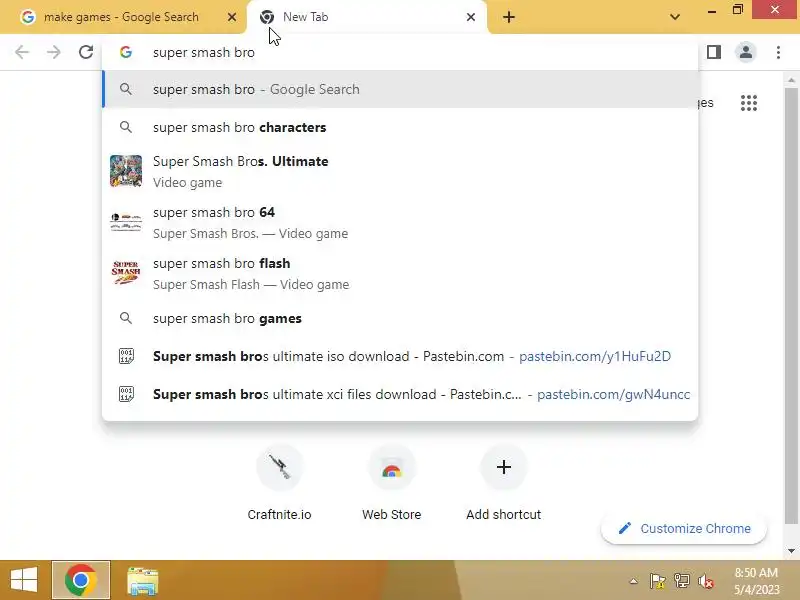Screen dimensions: 800x600
Task: Close the New Tab tab
Action: 471,17
